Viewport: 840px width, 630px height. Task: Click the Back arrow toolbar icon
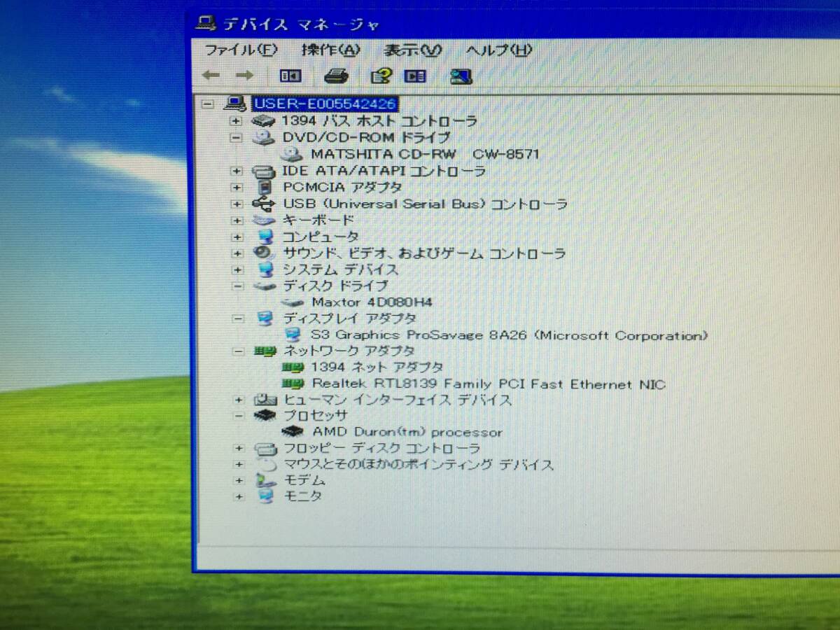coord(211,76)
